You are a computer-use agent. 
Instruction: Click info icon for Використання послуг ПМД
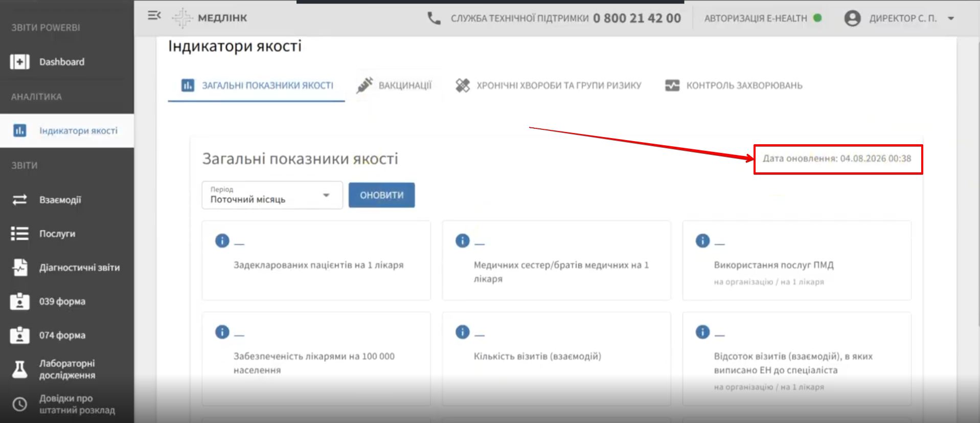pyautogui.click(x=702, y=240)
